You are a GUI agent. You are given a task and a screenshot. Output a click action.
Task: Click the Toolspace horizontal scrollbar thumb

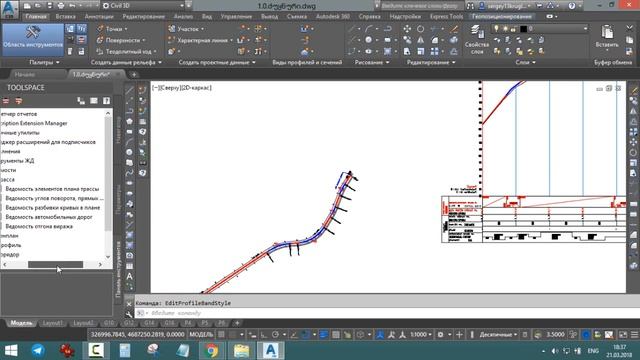pyautogui.click(x=55, y=264)
